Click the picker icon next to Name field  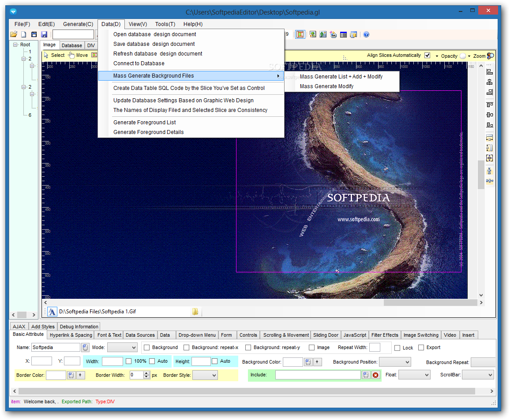pyautogui.click(x=85, y=348)
